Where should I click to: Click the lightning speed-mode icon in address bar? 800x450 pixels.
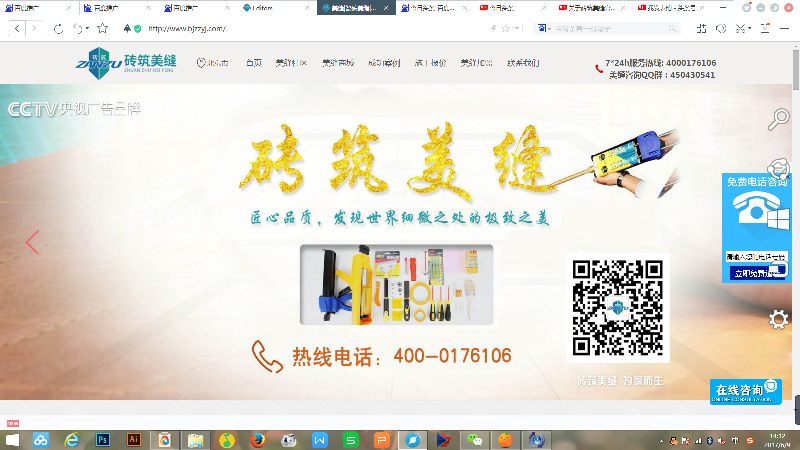point(493,29)
